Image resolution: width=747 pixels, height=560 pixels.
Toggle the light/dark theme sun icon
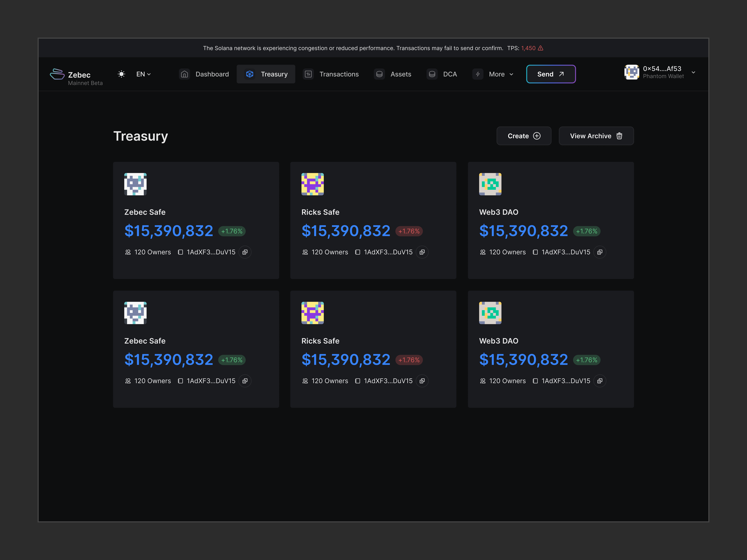click(x=121, y=74)
